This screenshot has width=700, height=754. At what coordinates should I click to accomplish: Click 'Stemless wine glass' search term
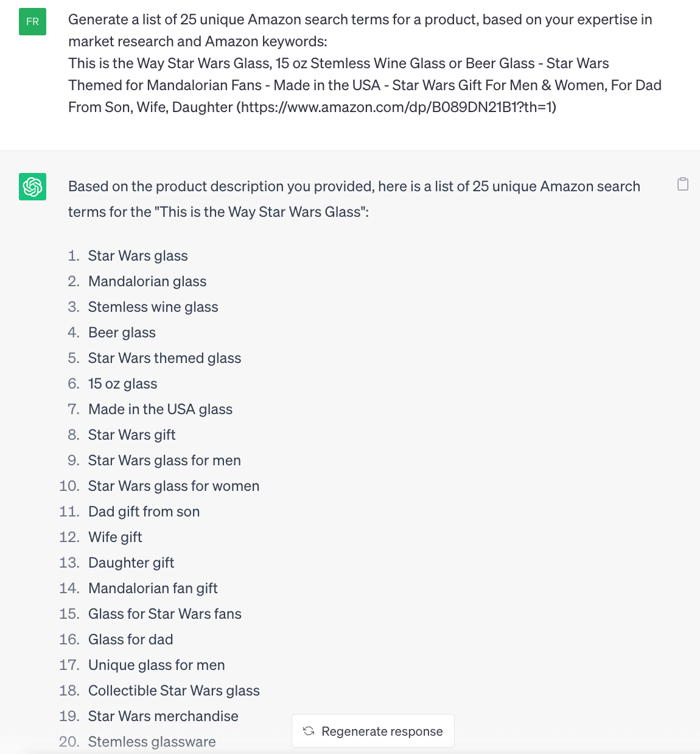click(153, 307)
